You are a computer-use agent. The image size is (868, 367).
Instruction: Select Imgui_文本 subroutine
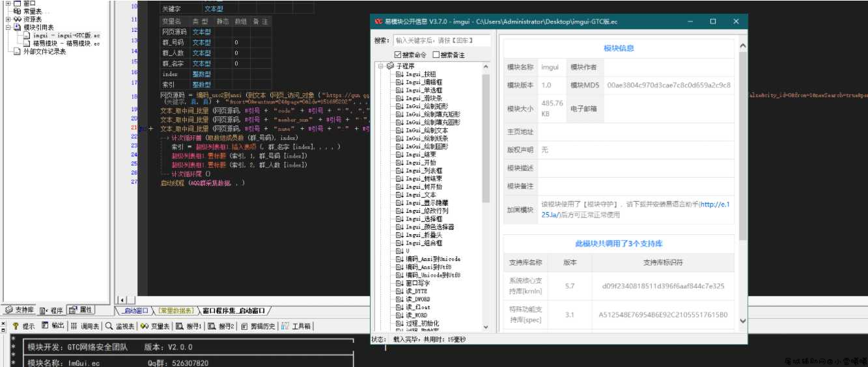(x=421, y=195)
